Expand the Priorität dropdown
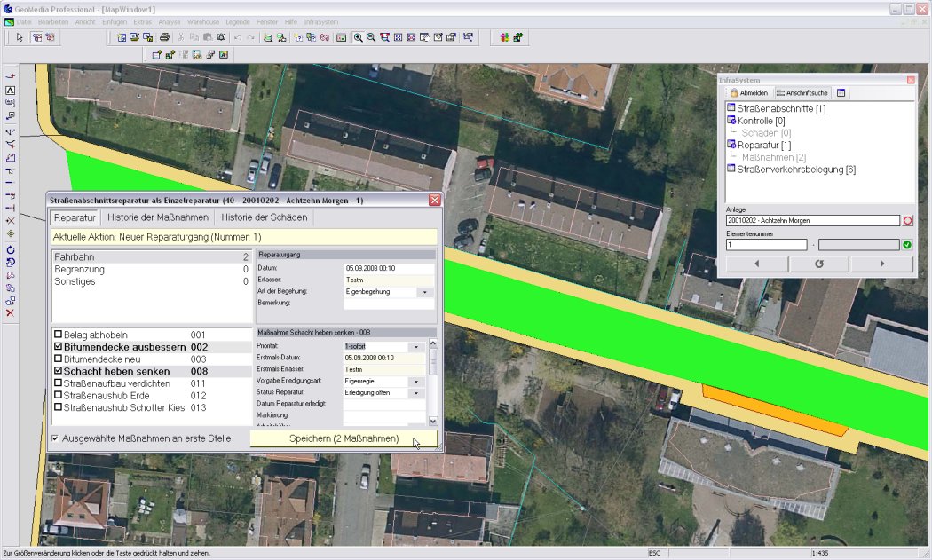The height and width of the screenshot is (560, 932). 415,347
